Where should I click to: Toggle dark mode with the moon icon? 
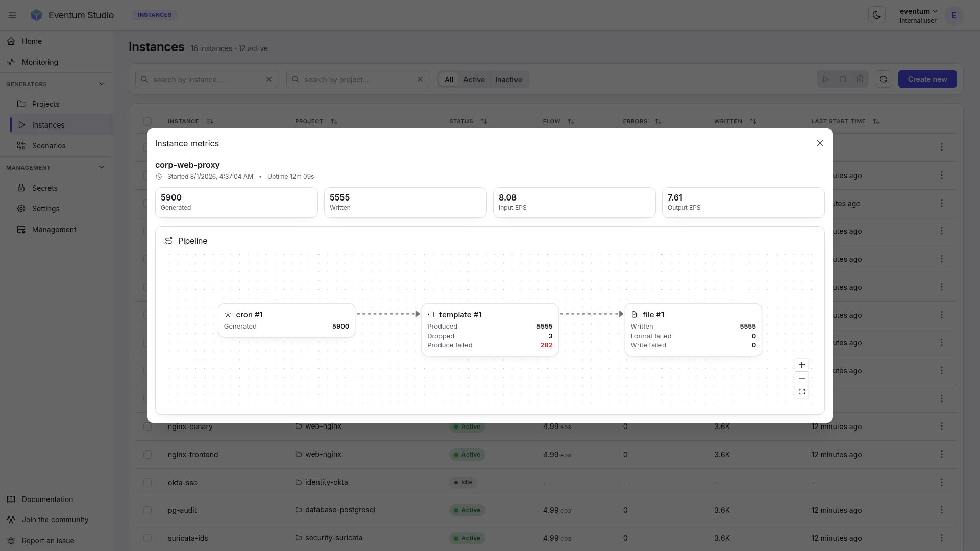pyautogui.click(x=876, y=15)
